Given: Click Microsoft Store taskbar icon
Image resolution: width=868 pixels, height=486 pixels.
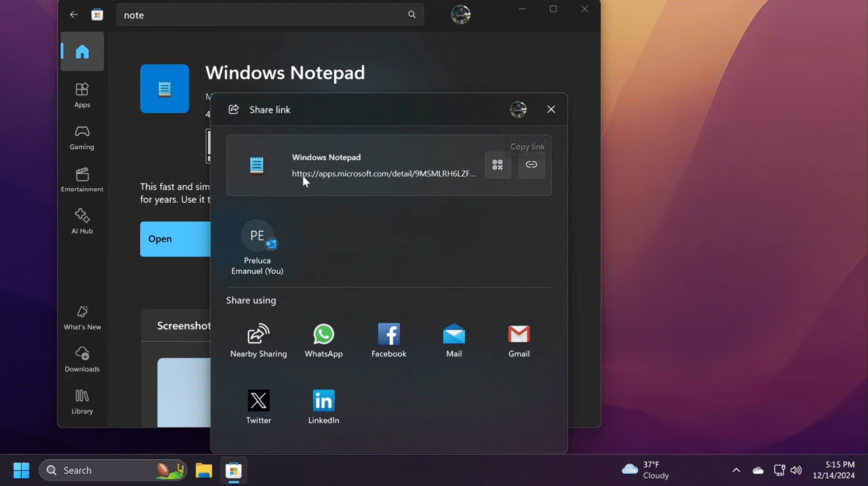Looking at the screenshot, I should pos(233,470).
